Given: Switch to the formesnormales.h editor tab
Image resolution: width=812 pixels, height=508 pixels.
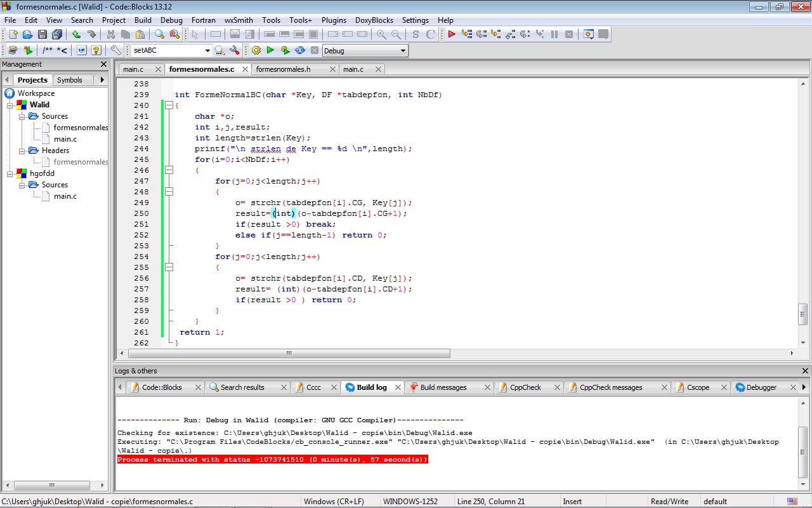Looking at the screenshot, I should [283, 69].
